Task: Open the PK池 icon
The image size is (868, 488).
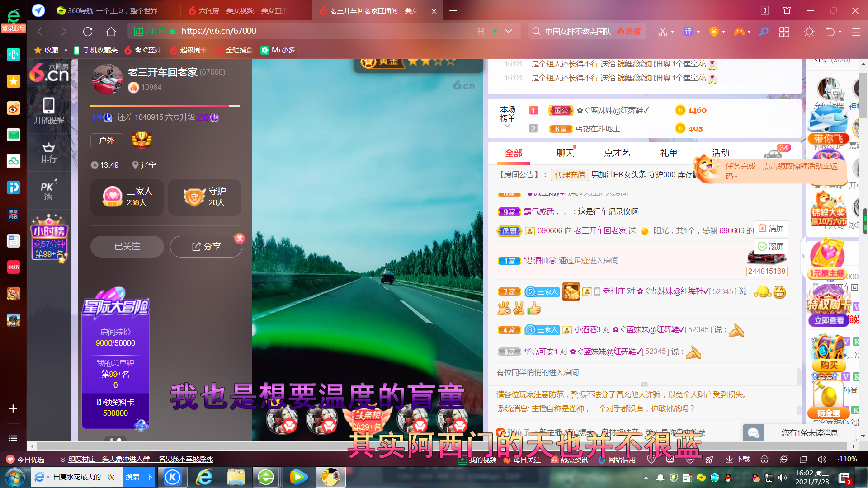Action: coord(49,190)
